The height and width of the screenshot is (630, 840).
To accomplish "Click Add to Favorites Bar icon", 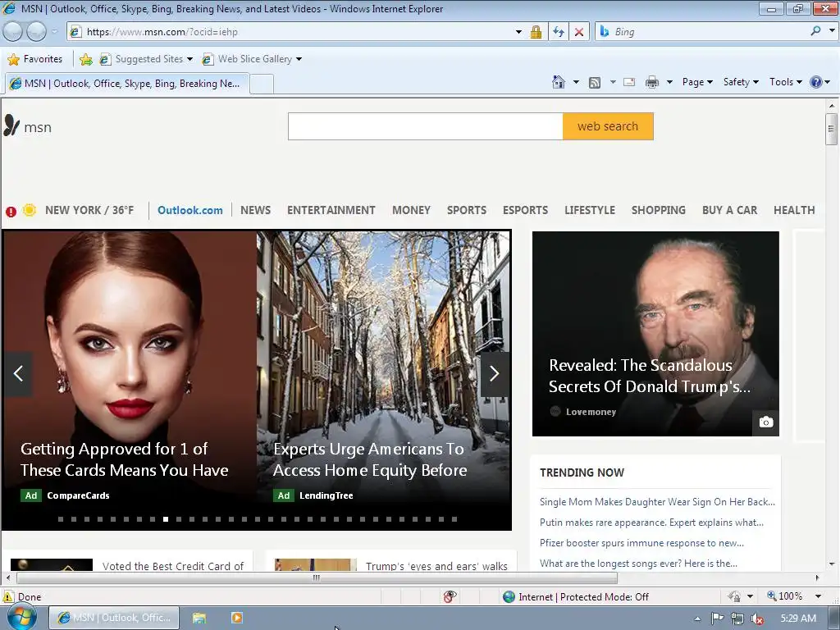I will (85, 59).
